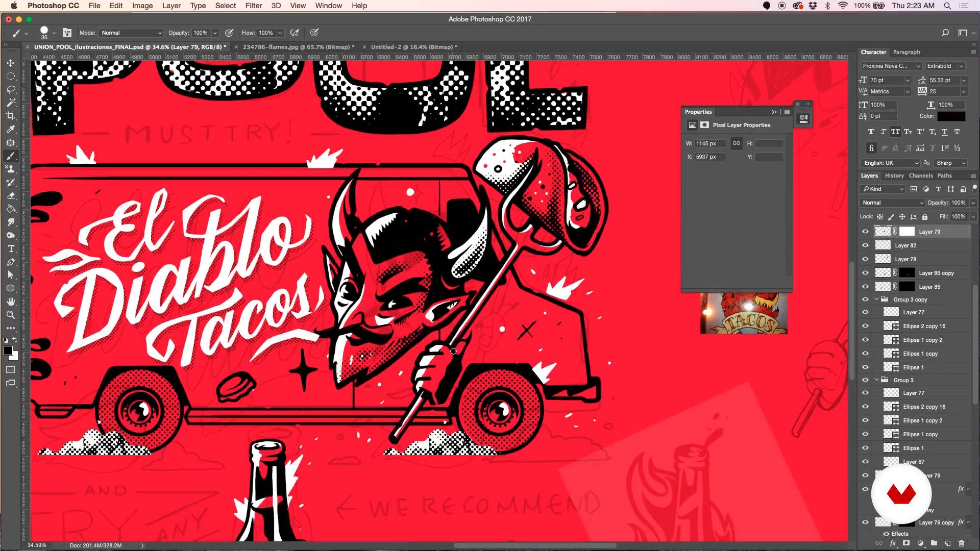Toggle All Caps text style button
The height and width of the screenshot is (551, 980).
point(895,132)
